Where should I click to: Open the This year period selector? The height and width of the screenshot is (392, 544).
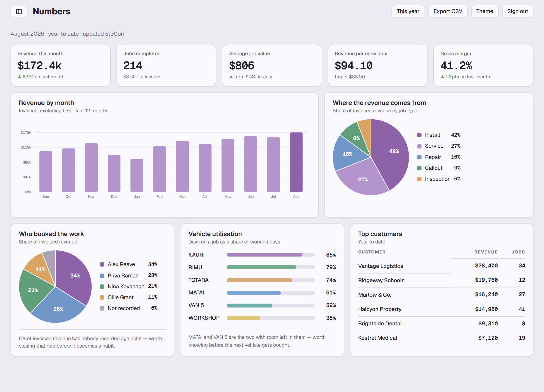408,11
